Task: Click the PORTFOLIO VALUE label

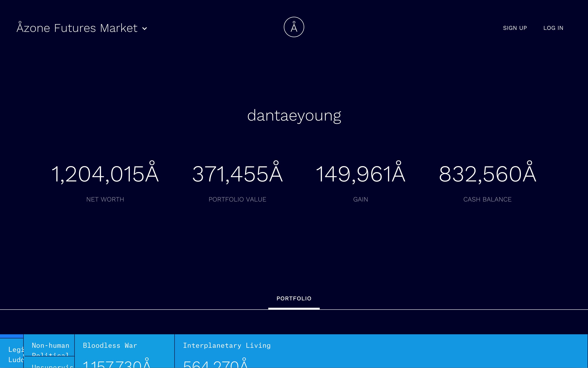Action: [x=237, y=199]
